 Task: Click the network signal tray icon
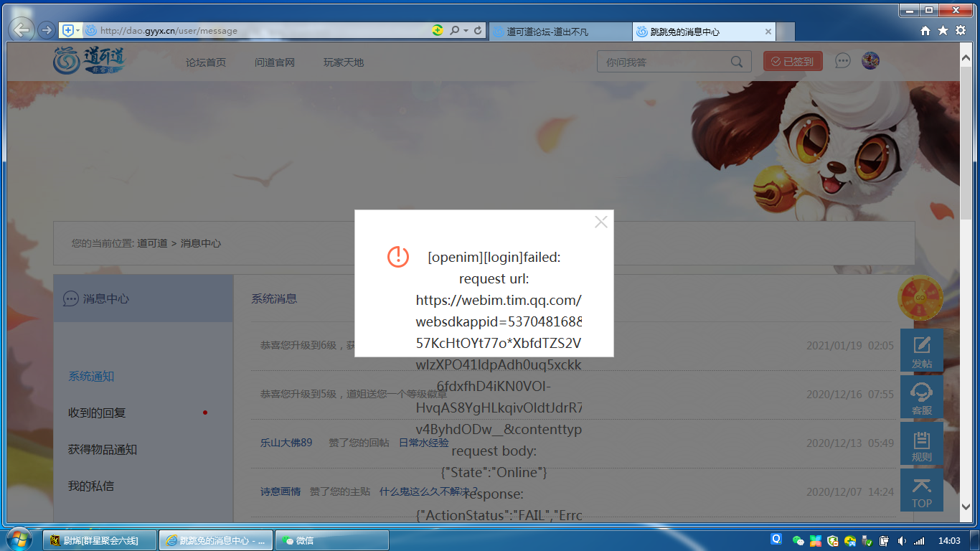click(919, 540)
